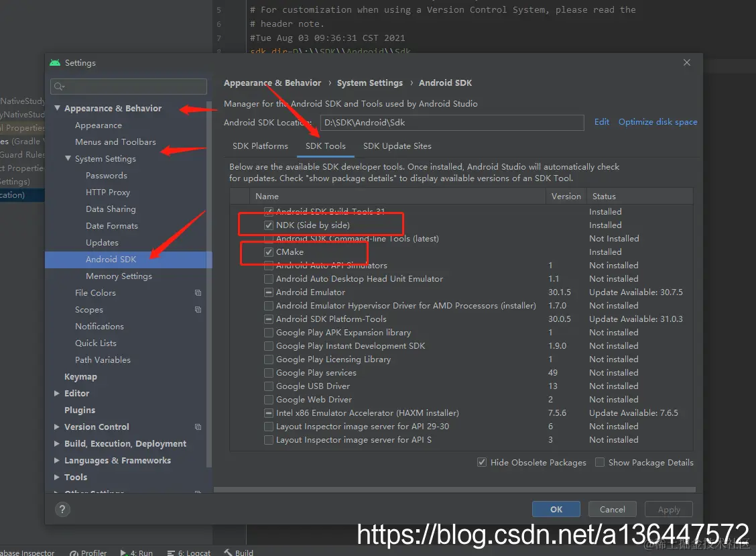Open the Run tool window
This screenshot has width=756, height=556.
[x=137, y=553]
